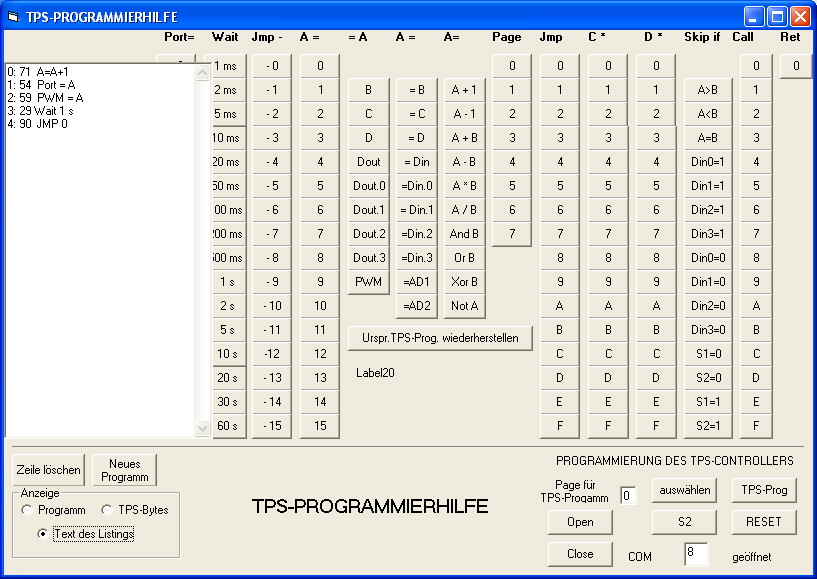Click the RESET button
Image resolution: width=817 pixels, height=579 pixels.
[x=764, y=522]
